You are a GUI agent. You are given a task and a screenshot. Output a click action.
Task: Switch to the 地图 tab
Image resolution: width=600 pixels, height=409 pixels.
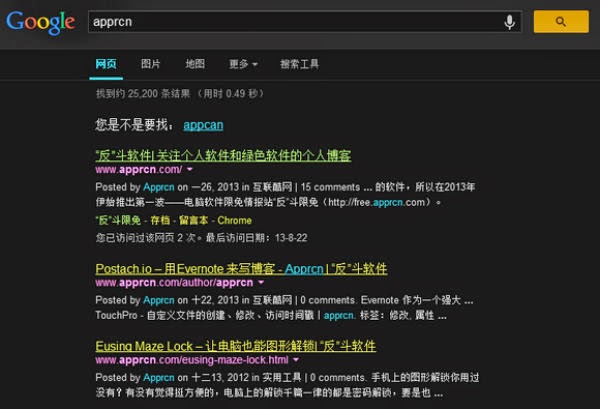[195, 64]
